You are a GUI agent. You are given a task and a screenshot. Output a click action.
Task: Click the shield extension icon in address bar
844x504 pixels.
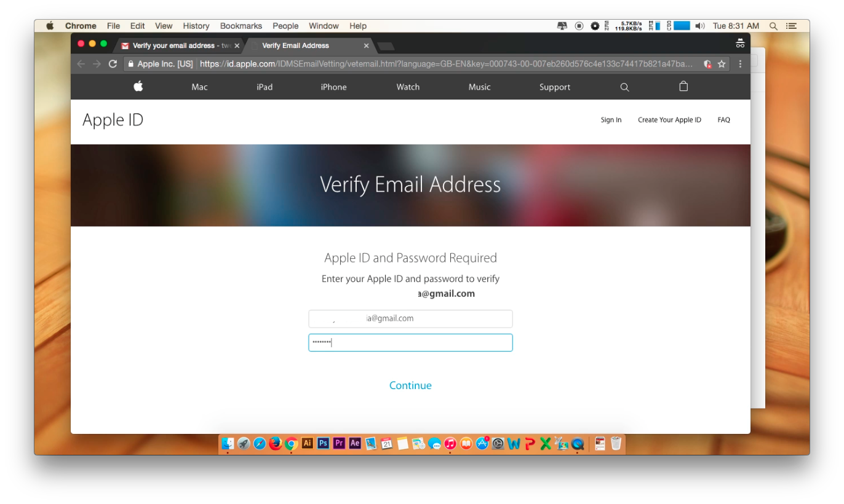click(x=707, y=64)
